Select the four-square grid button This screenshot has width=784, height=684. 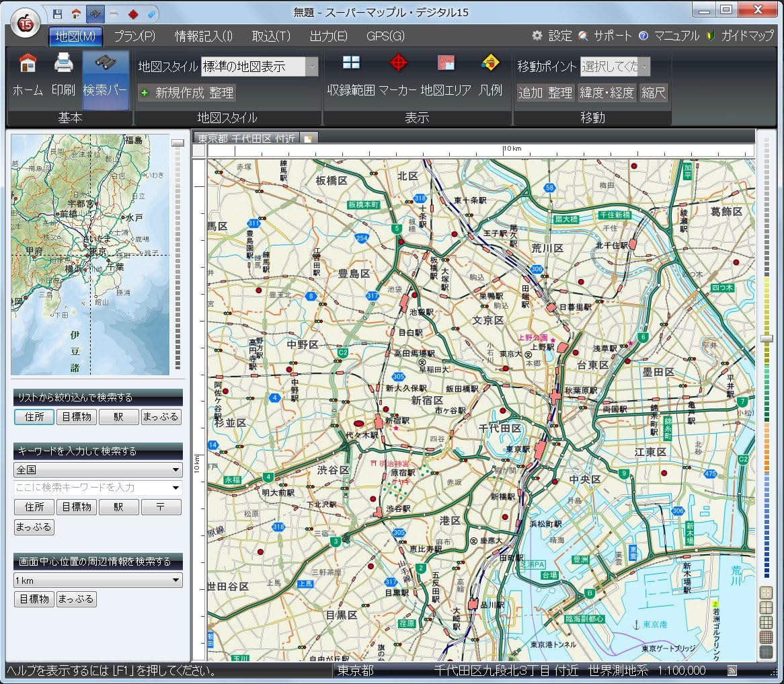coord(766,607)
